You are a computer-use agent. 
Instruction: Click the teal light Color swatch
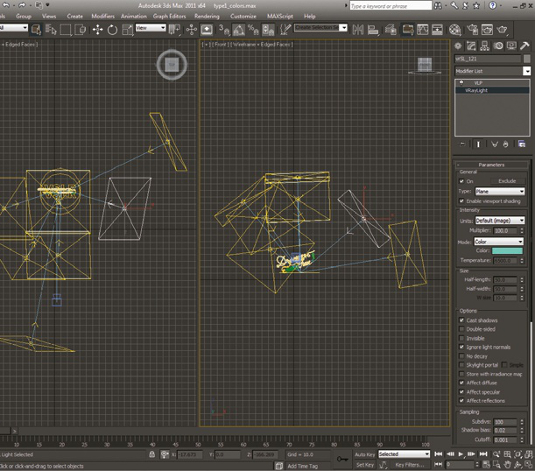pos(507,251)
